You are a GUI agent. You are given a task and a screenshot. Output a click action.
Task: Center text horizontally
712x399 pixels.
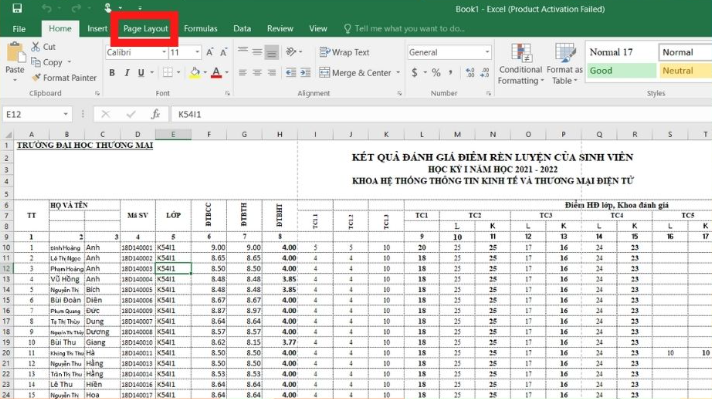257,72
